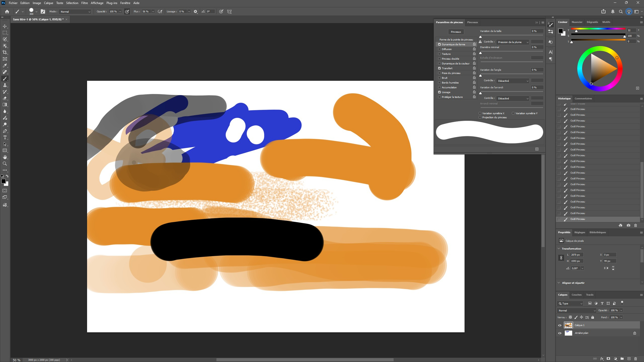
Task: Collapse the Transformation section
Action: (559, 249)
